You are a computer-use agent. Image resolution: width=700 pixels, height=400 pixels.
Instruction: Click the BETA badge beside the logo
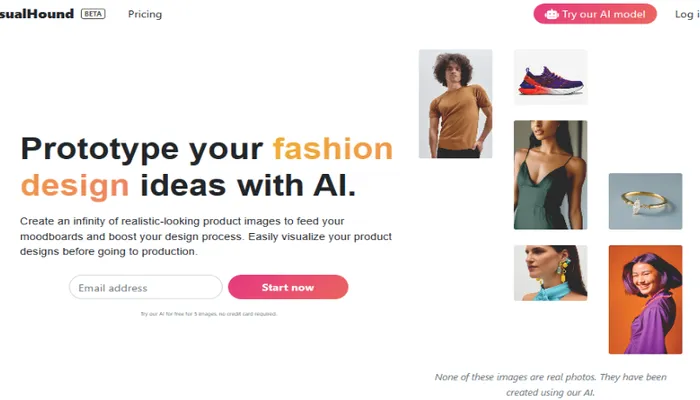coord(93,14)
